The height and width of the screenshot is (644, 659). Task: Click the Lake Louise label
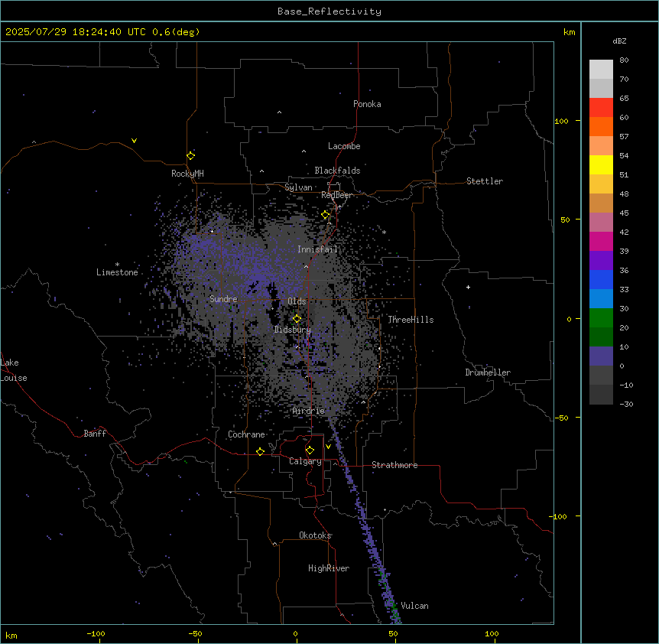pyautogui.click(x=14, y=370)
